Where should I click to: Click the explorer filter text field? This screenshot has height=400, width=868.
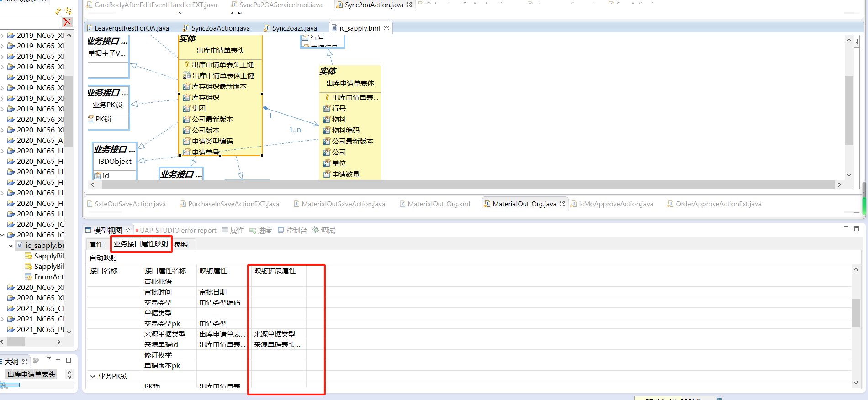[x=30, y=22]
